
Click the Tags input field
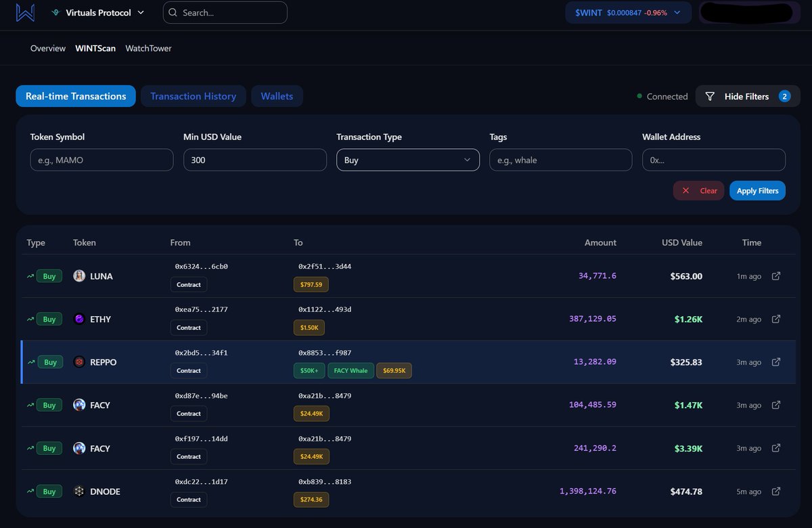point(561,160)
